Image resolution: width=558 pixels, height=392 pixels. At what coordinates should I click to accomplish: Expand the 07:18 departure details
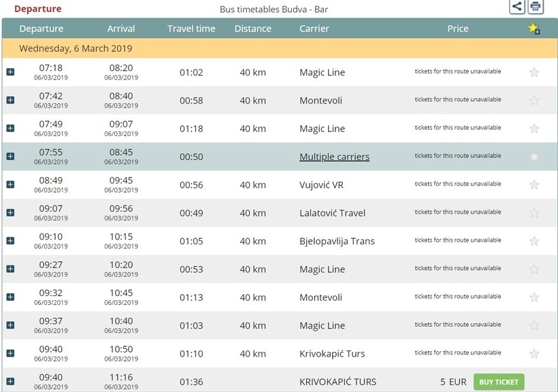point(10,72)
